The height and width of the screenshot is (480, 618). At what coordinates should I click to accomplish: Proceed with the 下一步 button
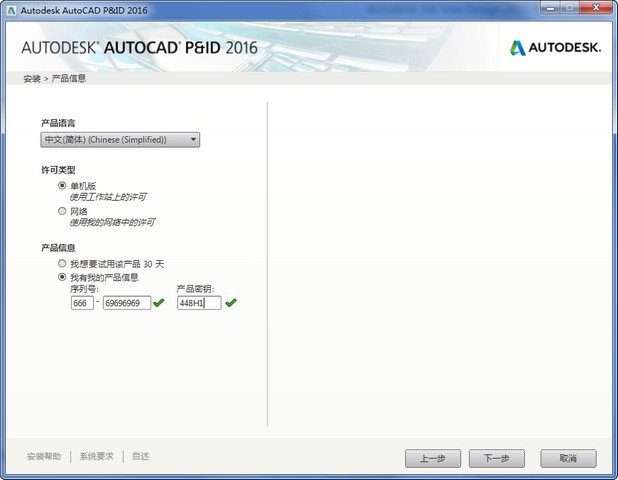click(x=497, y=458)
